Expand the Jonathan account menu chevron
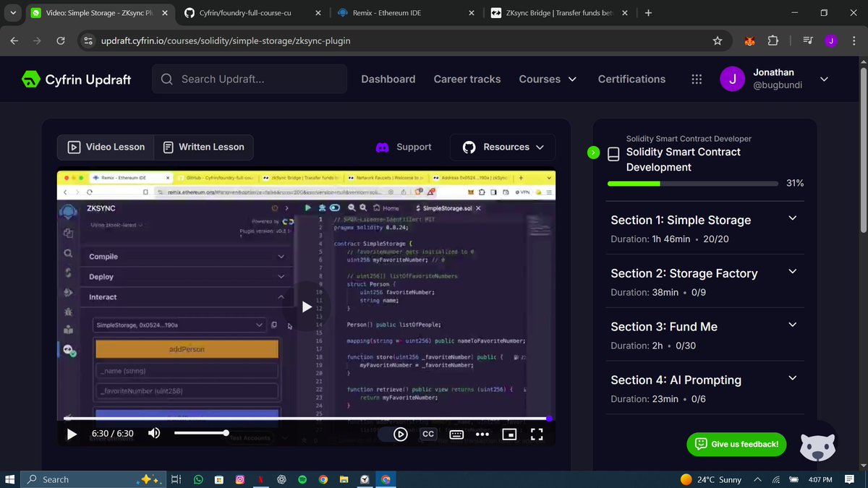868x488 pixels. click(824, 79)
